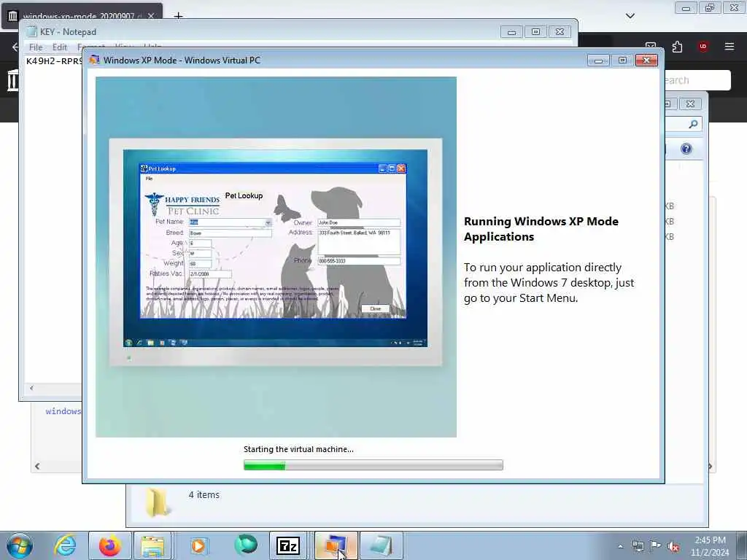Screen dimensions: 747x560
Task: Click the Notepad text line K49H2-RPR9
Action: pyautogui.click(x=54, y=61)
